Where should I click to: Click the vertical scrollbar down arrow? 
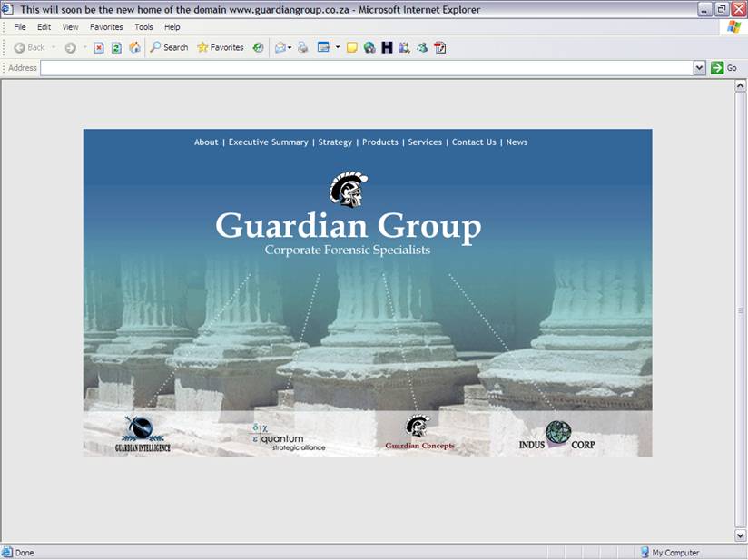(740, 535)
